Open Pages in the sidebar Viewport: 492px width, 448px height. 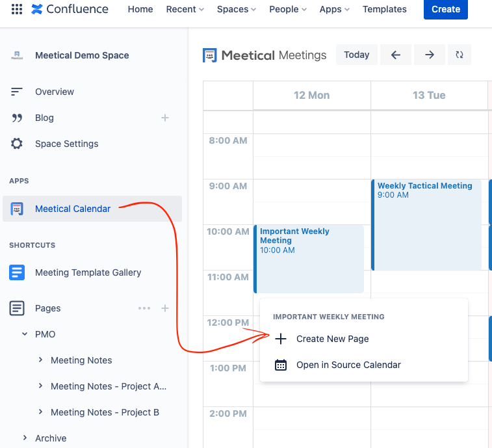[x=47, y=308]
